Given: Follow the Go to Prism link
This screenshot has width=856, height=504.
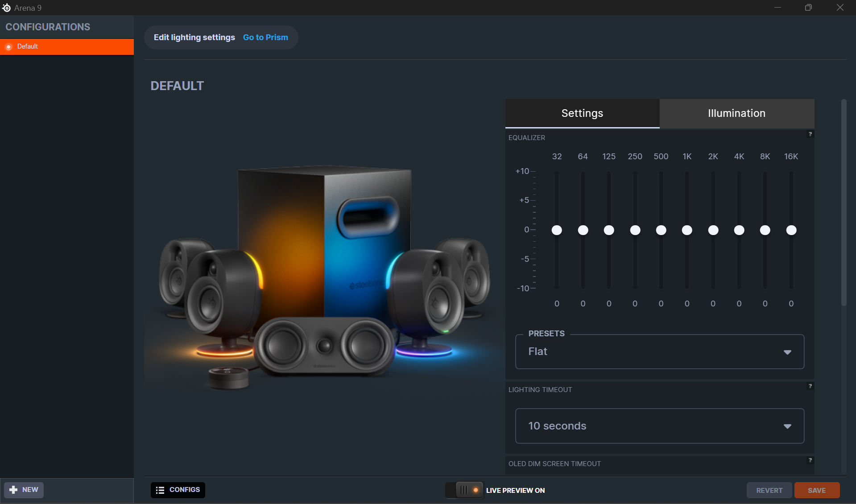Looking at the screenshot, I should [265, 37].
